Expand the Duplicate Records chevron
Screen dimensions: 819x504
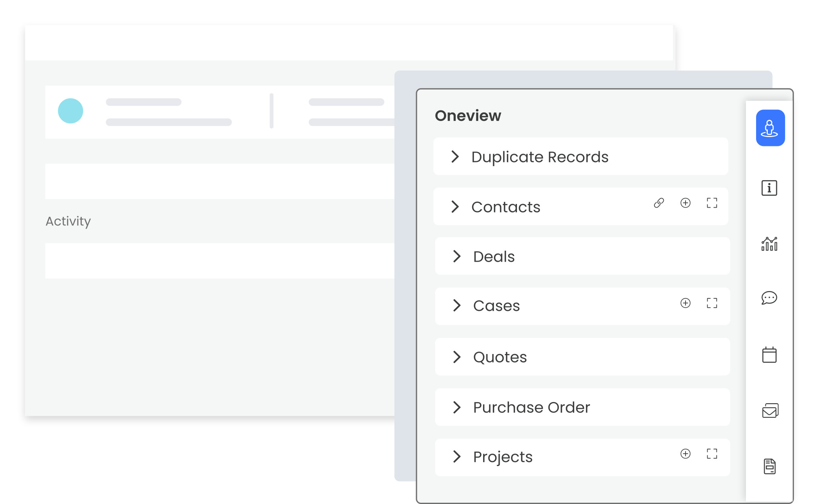click(x=455, y=156)
